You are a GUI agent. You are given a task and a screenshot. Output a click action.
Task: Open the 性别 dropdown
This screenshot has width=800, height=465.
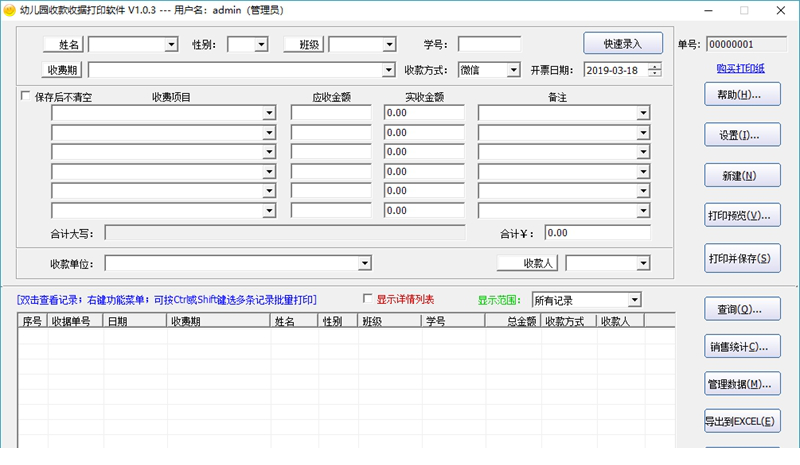point(261,44)
